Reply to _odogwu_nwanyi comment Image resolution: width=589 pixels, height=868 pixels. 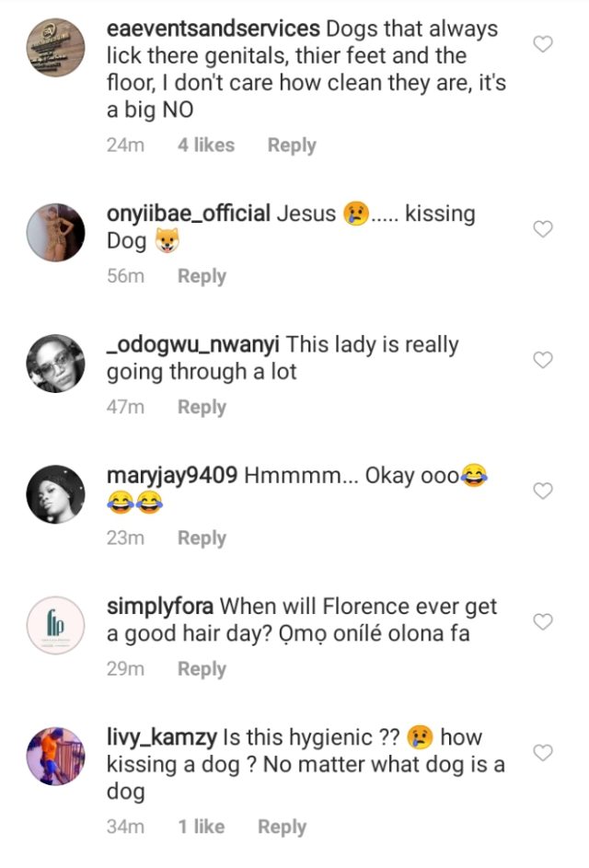(202, 407)
